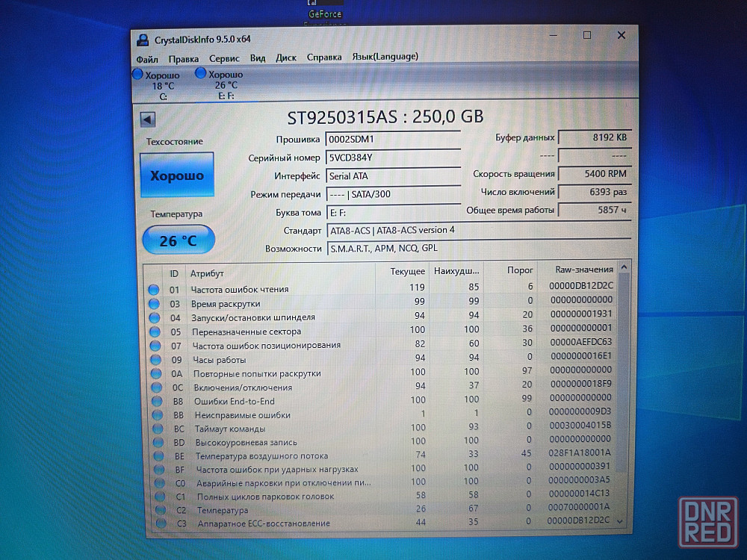
Task: Click the attribute list vertical scrollbar thumb
Action: (x=623, y=371)
